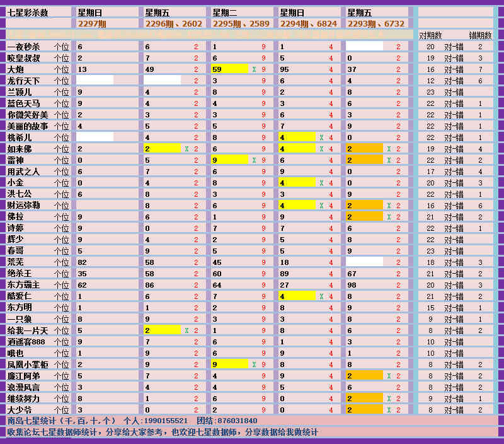Select the 逍遥客888 name cell
504x444 pixels.
click(26, 342)
